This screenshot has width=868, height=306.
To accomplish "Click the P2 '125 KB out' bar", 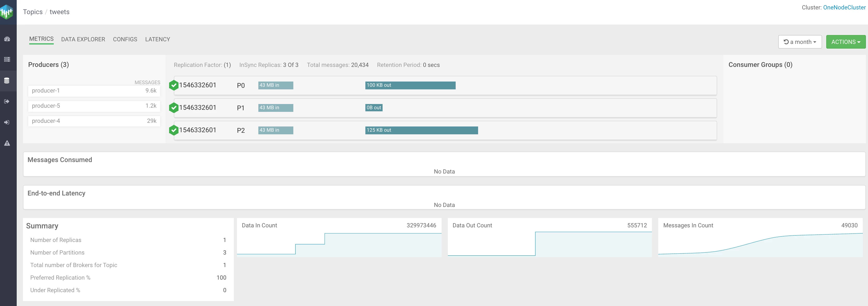I will 421,130.
